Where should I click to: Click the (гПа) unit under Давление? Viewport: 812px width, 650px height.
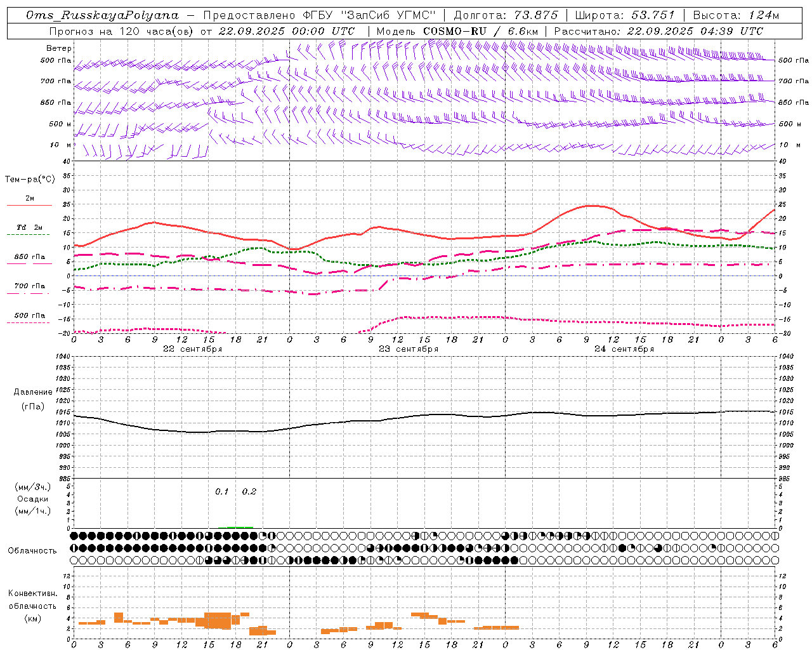[x=32, y=406]
